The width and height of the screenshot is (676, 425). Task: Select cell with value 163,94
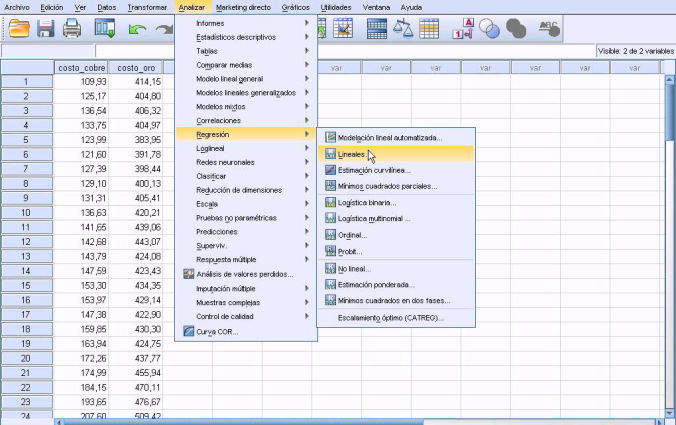81,344
